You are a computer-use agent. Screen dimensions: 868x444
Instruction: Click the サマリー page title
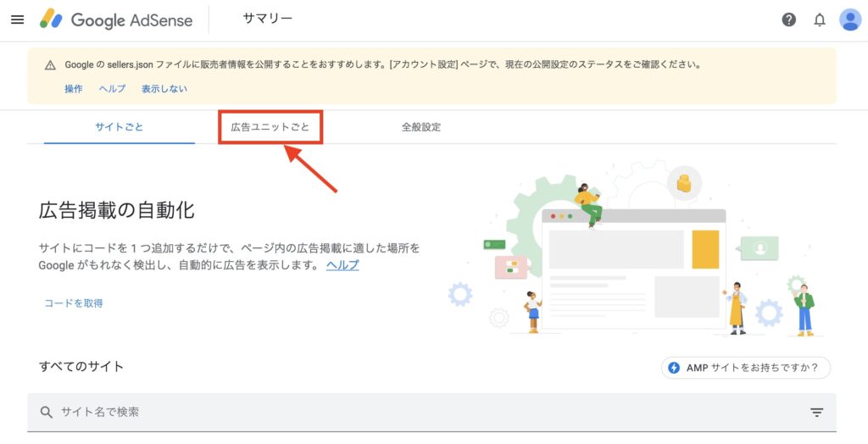(267, 19)
